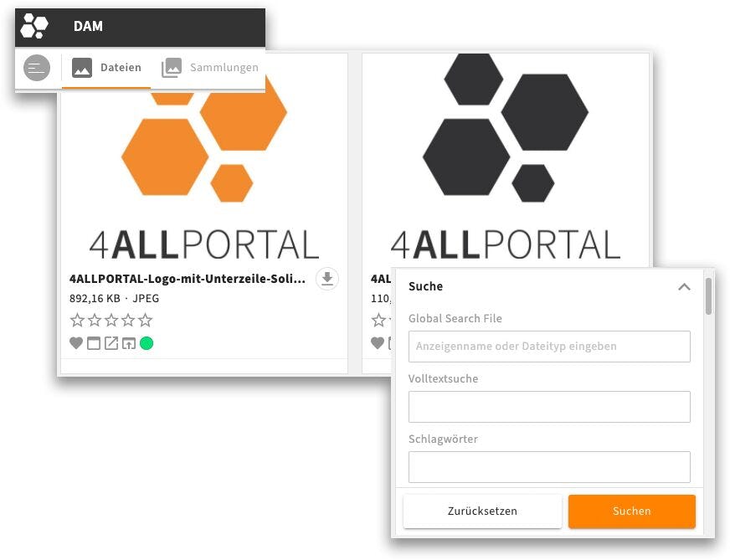Rate dark logo file one star
The width and height of the screenshot is (730, 560).
(378, 321)
